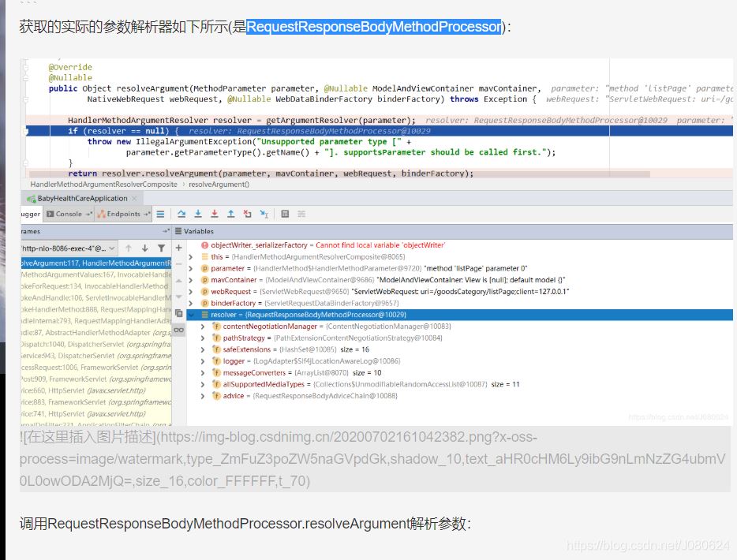This screenshot has height=560, width=737.
Task: Click the Step Out debugger icon
Action: 230,214
